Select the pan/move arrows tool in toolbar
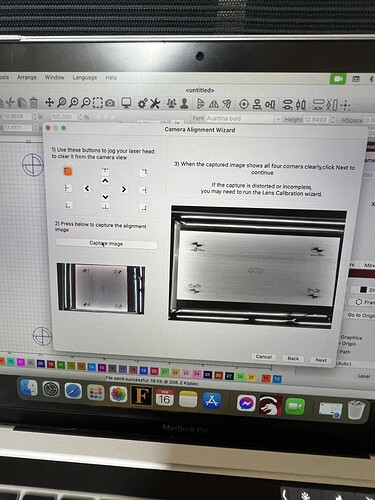This screenshot has width=375, height=500. click(x=49, y=102)
